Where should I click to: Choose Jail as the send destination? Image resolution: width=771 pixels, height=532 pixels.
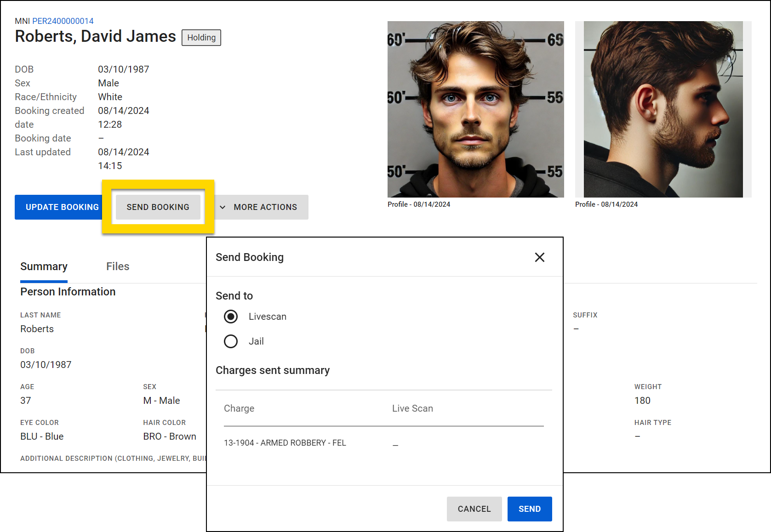pyautogui.click(x=231, y=341)
